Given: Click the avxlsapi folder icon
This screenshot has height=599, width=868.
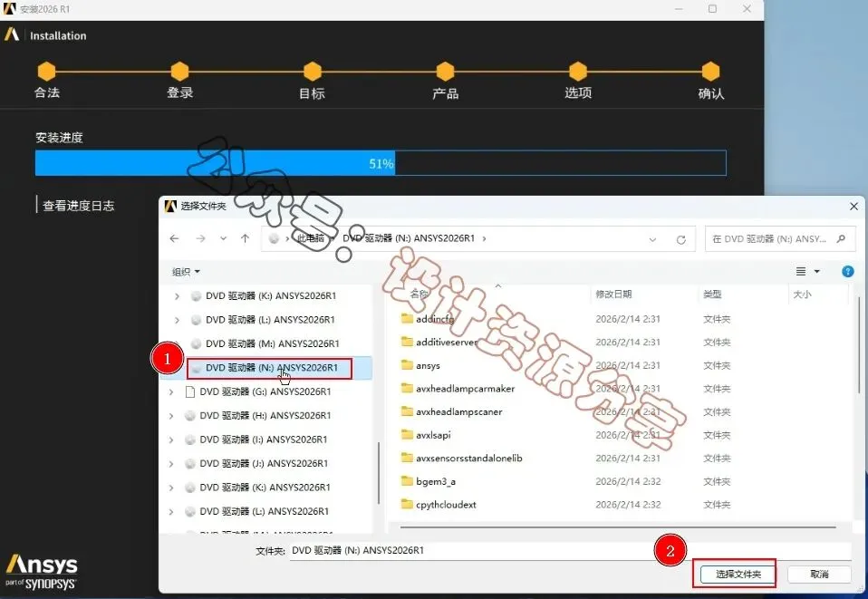Looking at the screenshot, I should point(407,435).
